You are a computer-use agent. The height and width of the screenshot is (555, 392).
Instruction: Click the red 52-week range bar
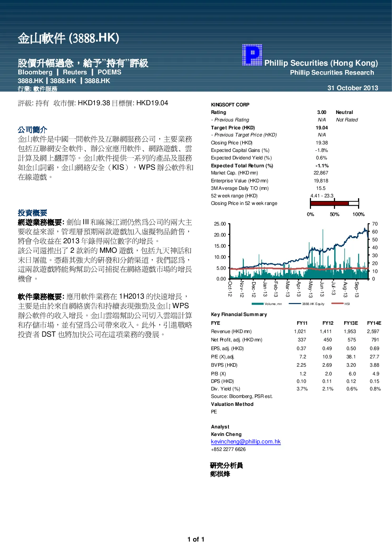334,203
